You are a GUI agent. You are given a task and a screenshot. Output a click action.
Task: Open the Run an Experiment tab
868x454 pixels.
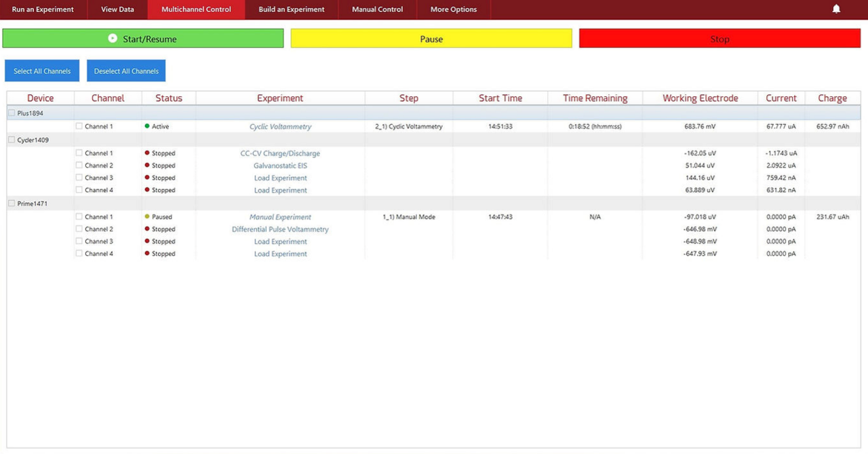tap(43, 10)
